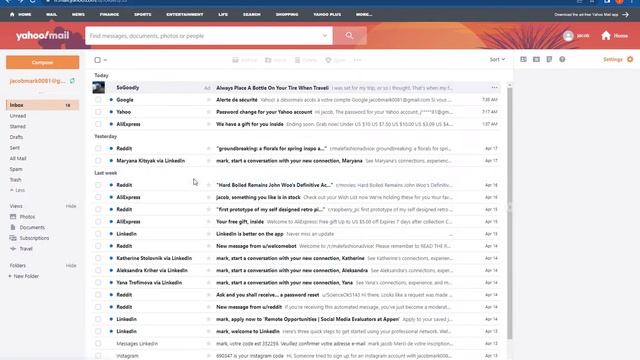This screenshot has height=360, width=640.
Task: Open the toolbar more options ellipsis
Action: (358, 60)
